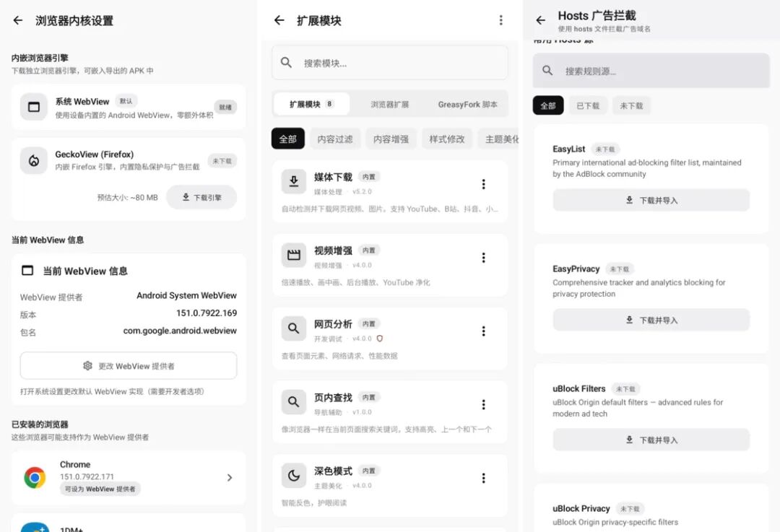The height and width of the screenshot is (532, 780).
Task: Switch to the 扩展模块 tab
Action: [311, 105]
